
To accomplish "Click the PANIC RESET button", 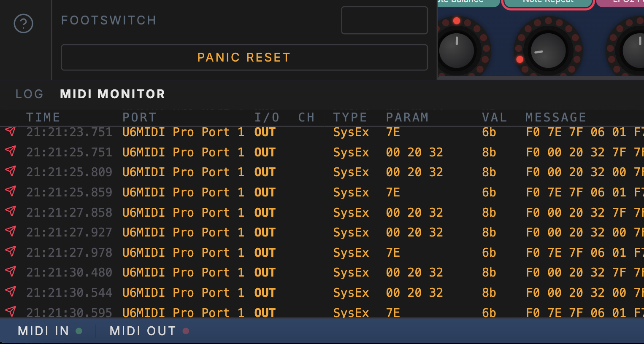I will click(244, 57).
